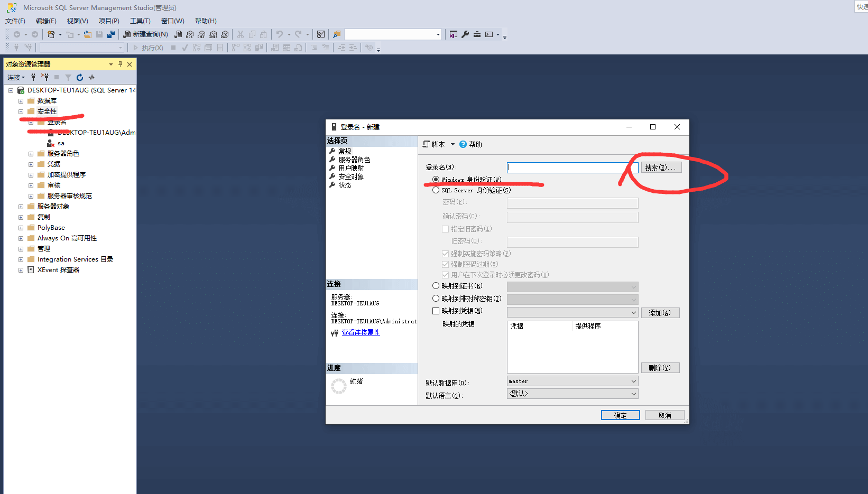Check the 映射到凭据 checkbox

point(436,311)
